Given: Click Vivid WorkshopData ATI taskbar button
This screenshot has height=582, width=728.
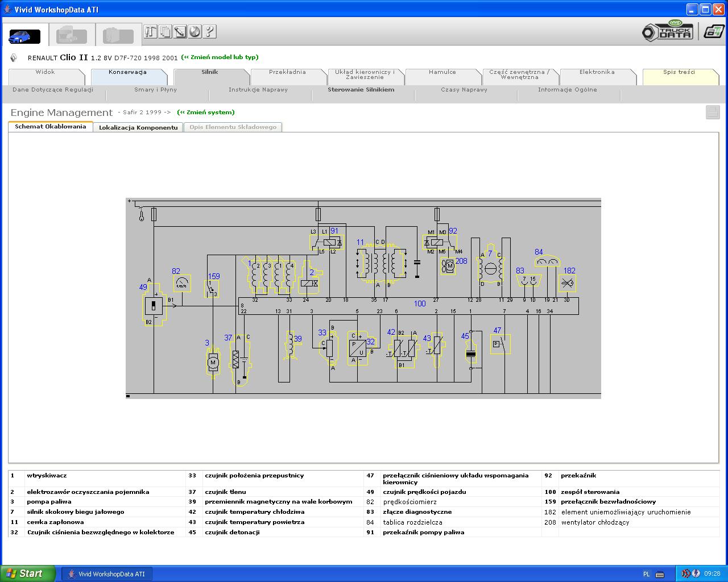Looking at the screenshot, I should pyautogui.click(x=107, y=574).
